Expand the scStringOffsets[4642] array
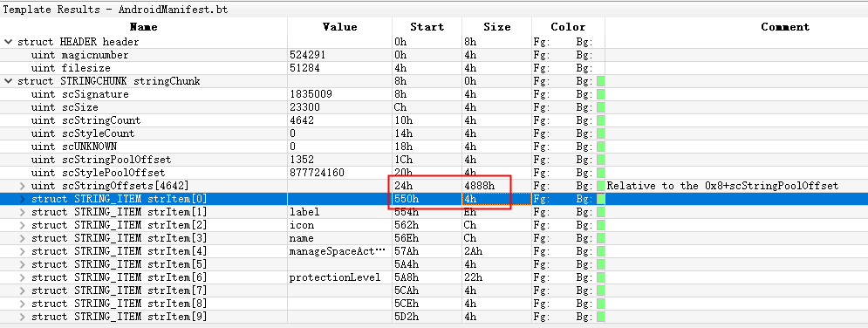The height and width of the screenshot is (328, 868). point(22,186)
